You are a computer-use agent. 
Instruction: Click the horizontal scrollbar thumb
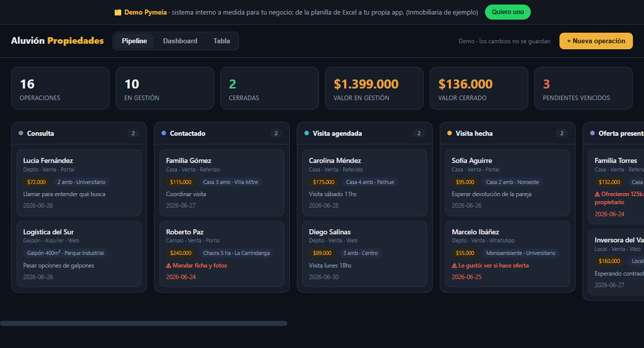tap(144, 323)
